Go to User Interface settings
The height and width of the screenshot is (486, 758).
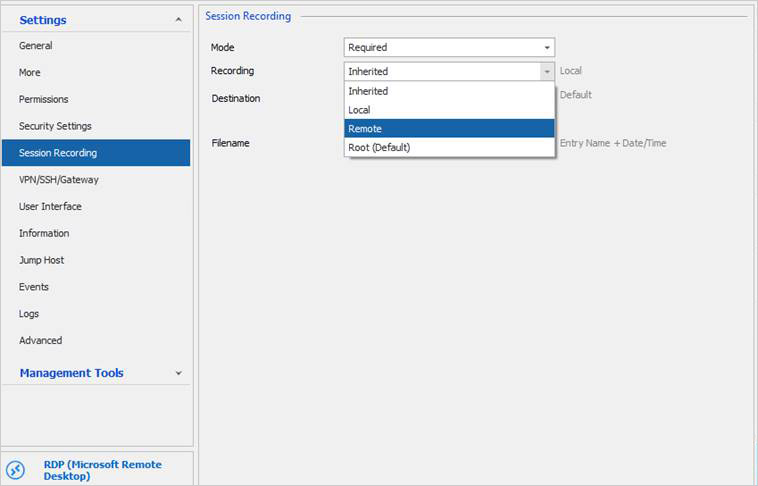pyautogui.click(x=50, y=207)
